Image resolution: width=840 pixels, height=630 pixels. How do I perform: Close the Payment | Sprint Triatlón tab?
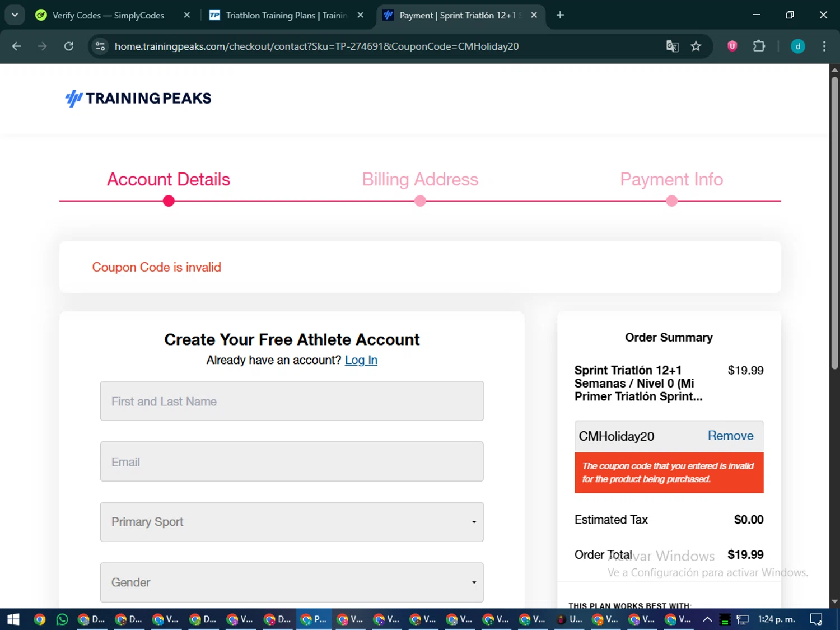(x=534, y=15)
